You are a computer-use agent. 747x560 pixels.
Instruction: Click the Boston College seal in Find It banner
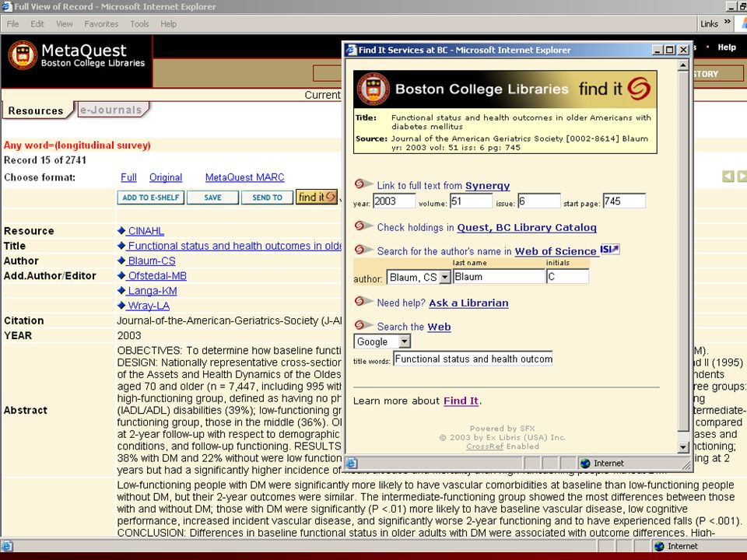click(373, 89)
